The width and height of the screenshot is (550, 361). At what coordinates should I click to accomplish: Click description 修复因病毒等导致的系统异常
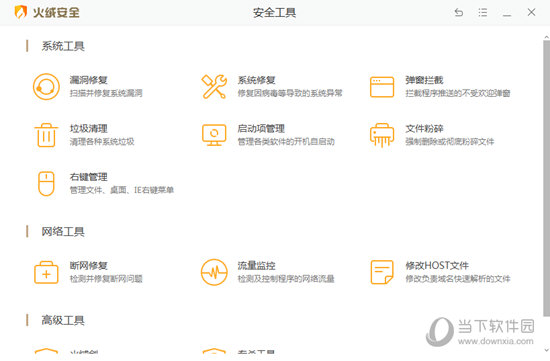coord(290,93)
